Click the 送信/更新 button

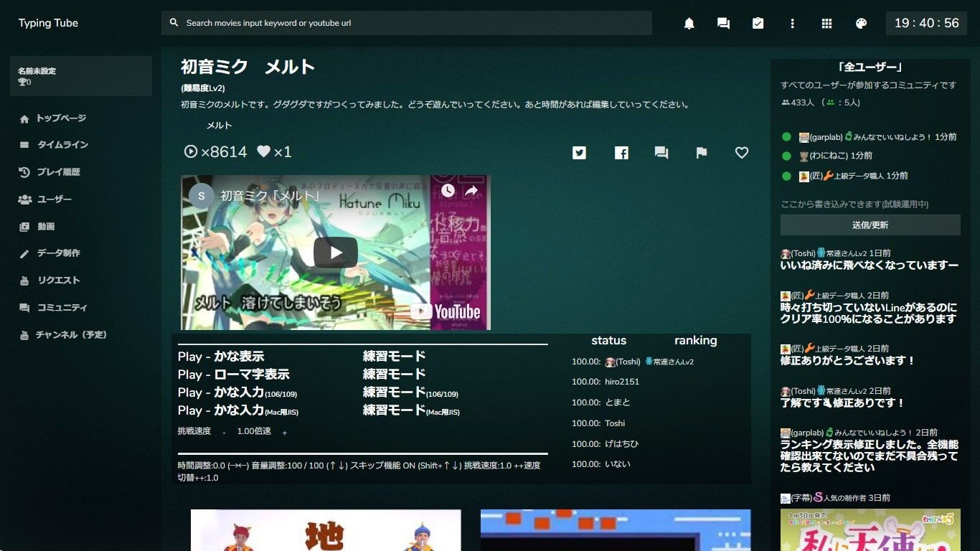click(x=870, y=225)
